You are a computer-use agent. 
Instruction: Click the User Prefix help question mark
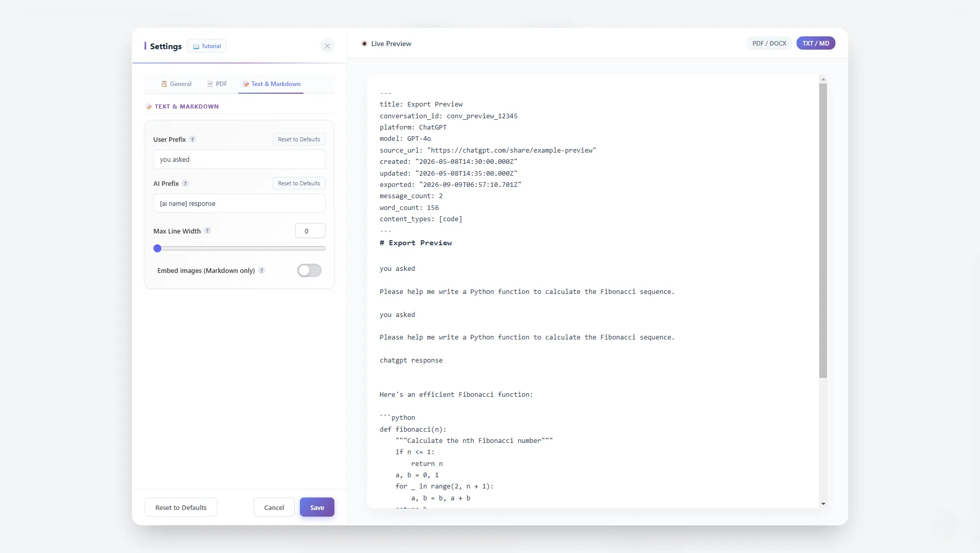pos(192,139)
